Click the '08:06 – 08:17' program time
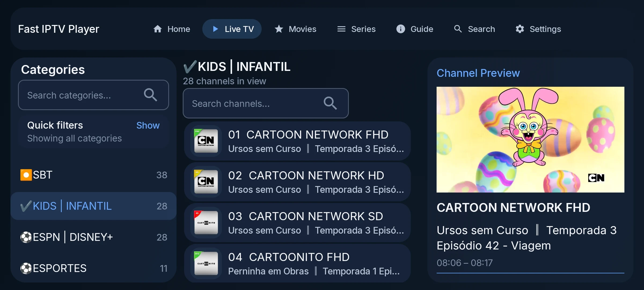This screenshot has height=290, width=644. coord(464,263)
